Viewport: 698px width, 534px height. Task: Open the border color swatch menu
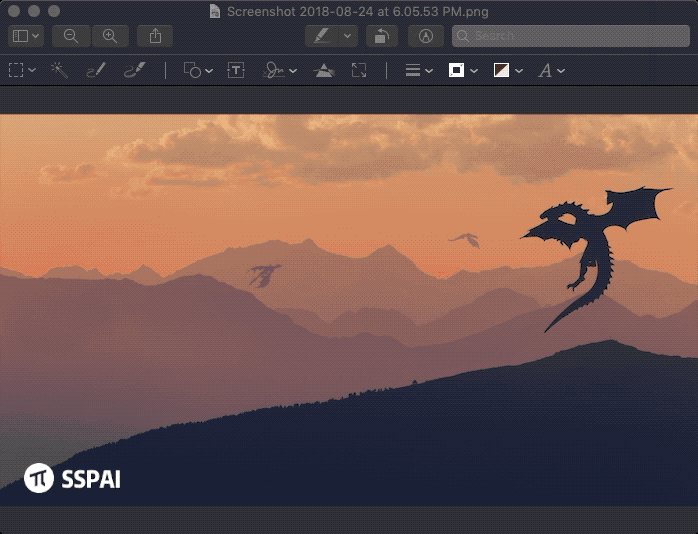[463, 70]
